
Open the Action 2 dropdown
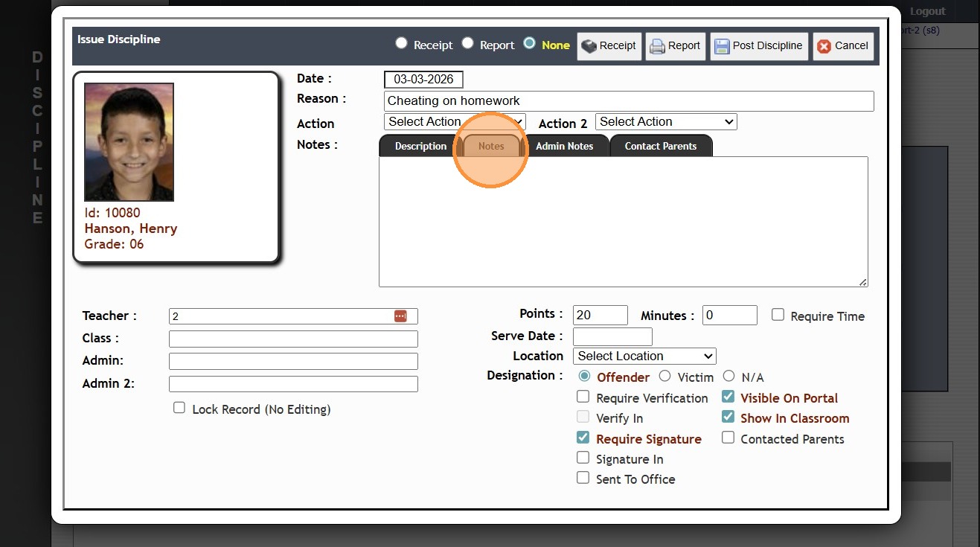(x=666, y=122)
